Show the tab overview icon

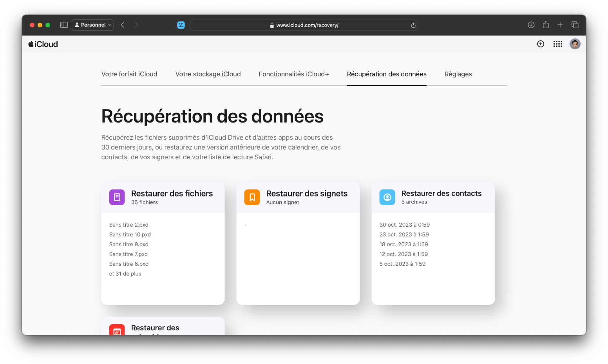point(575,25)
